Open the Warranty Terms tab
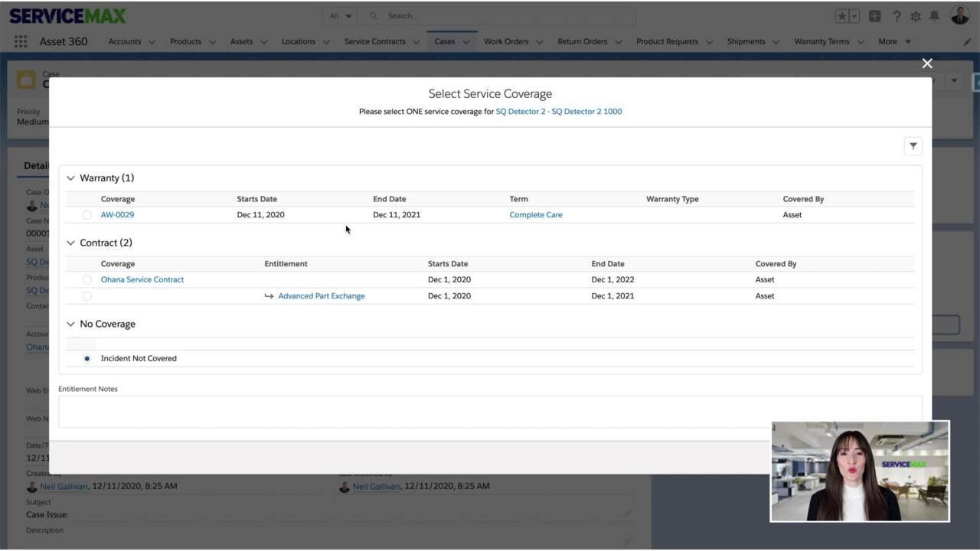980x551 pixels. [x=821, y=41]
